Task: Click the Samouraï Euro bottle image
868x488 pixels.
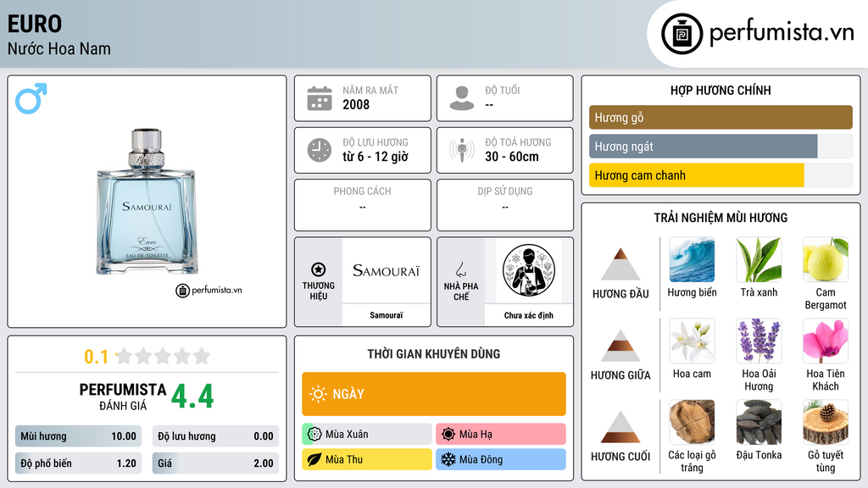Action: click(147, 202)
